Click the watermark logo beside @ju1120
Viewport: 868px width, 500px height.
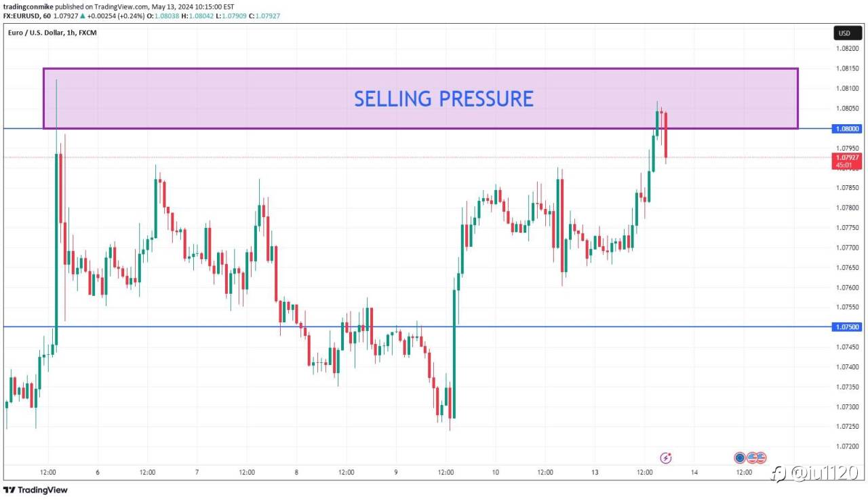[781, 472]
